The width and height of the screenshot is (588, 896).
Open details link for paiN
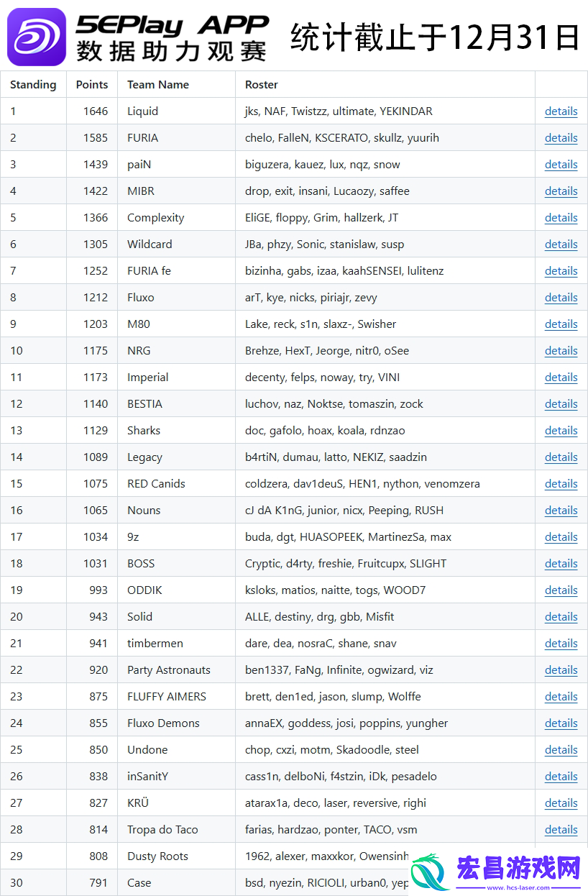pyautogui.click(x=561, y=165)
